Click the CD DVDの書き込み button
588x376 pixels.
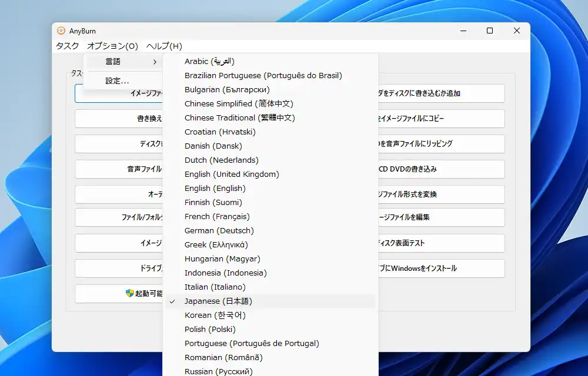441,169
